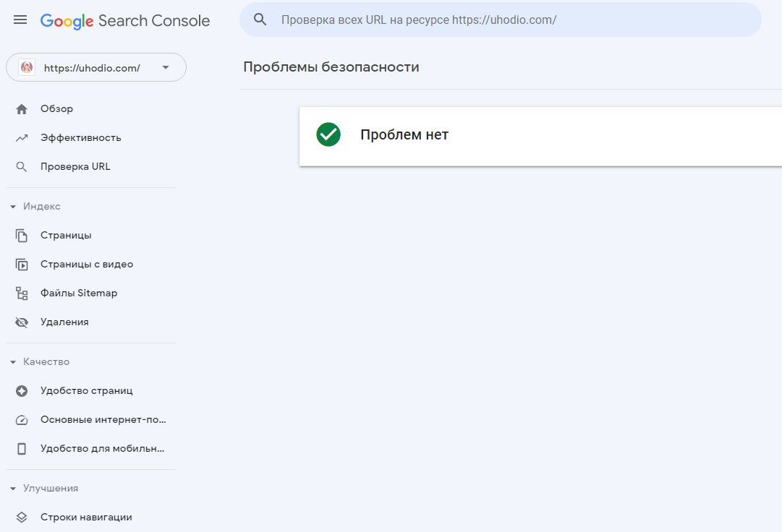Click the search magnifier icon in URL bar
Viewport: 782px width, 532px height.
[260, 20]
